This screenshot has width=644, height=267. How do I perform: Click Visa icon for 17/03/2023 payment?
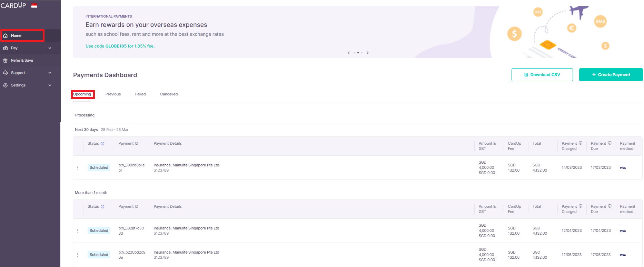[623, 168]
